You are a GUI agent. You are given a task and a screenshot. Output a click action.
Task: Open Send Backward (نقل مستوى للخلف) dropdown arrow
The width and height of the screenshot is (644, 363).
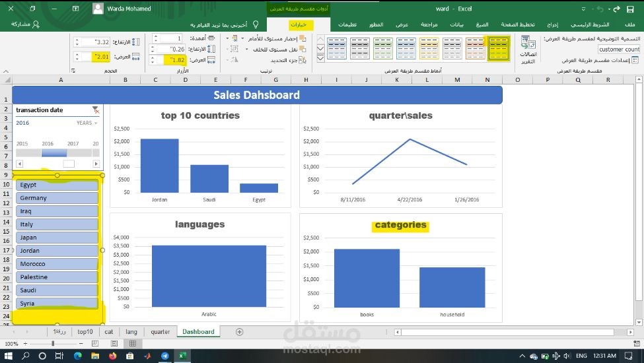[x=247, y=49]
